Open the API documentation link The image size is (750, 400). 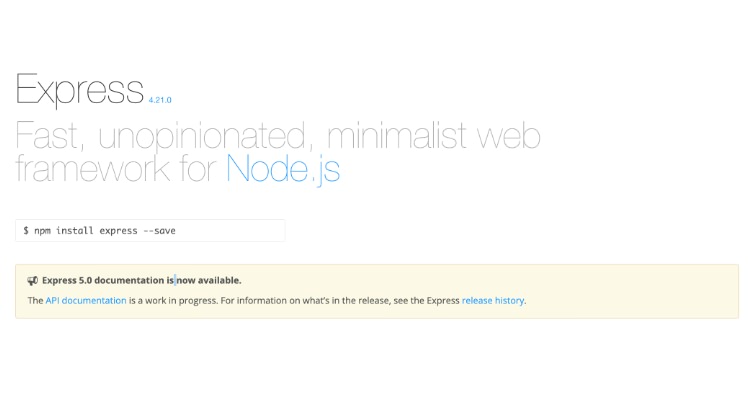point(86,300)
